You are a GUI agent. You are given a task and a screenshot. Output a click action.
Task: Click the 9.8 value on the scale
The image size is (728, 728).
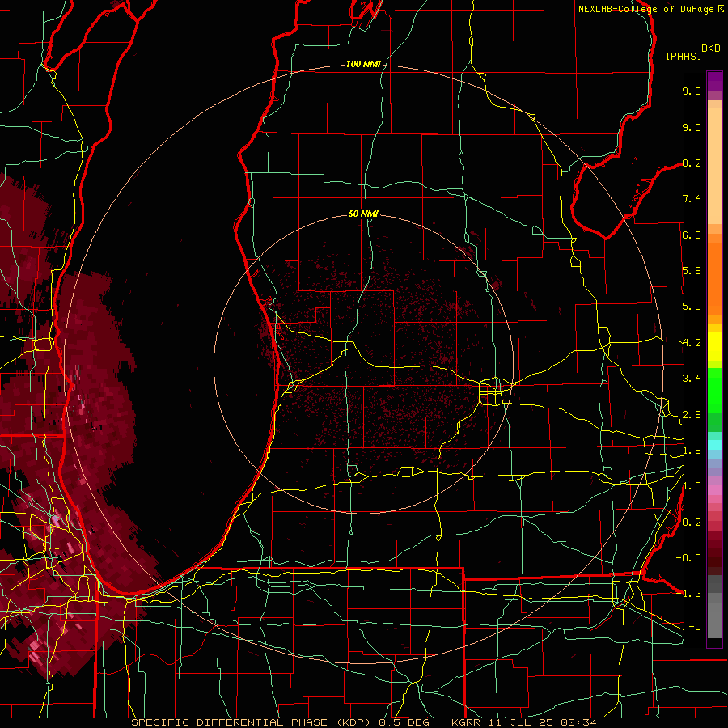point(692,91)
